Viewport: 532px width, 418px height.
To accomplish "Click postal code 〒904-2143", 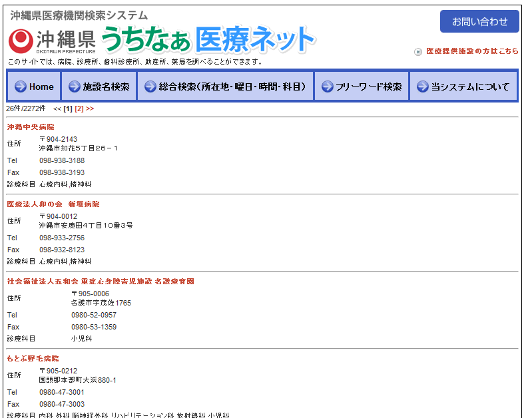I will pos(59,139).
